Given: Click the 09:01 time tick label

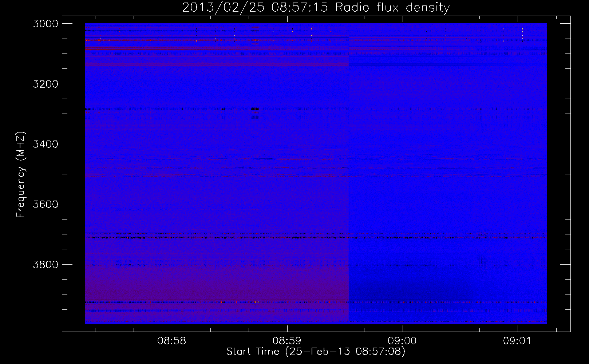Looking at the screenshot, I should point(517,341).
